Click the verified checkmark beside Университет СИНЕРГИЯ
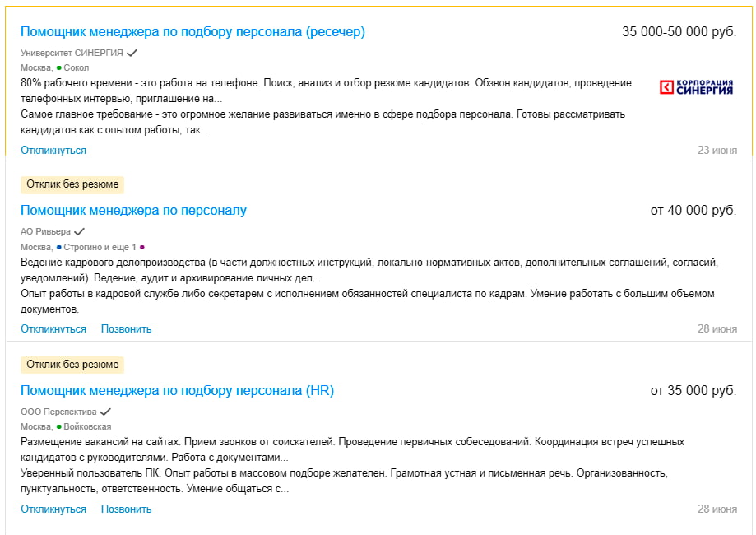The height and width of the screenshot is (535, 756). (133, 53)
